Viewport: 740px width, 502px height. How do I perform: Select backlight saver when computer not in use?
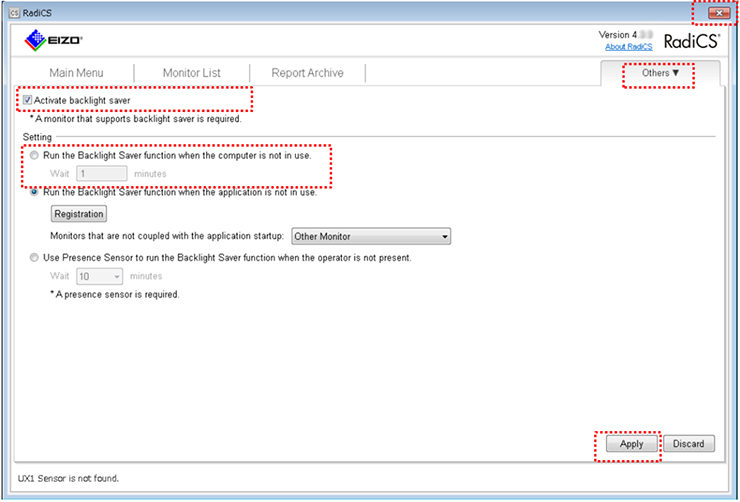pos(34,155)
